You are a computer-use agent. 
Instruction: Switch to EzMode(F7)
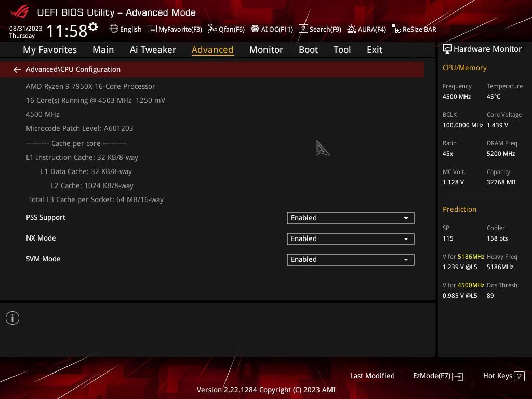(x=438, y=376)
